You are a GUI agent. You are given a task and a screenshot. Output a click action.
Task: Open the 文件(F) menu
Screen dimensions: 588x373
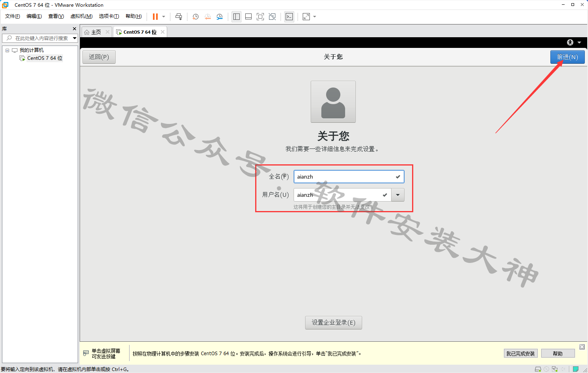[x=13, y=16]
